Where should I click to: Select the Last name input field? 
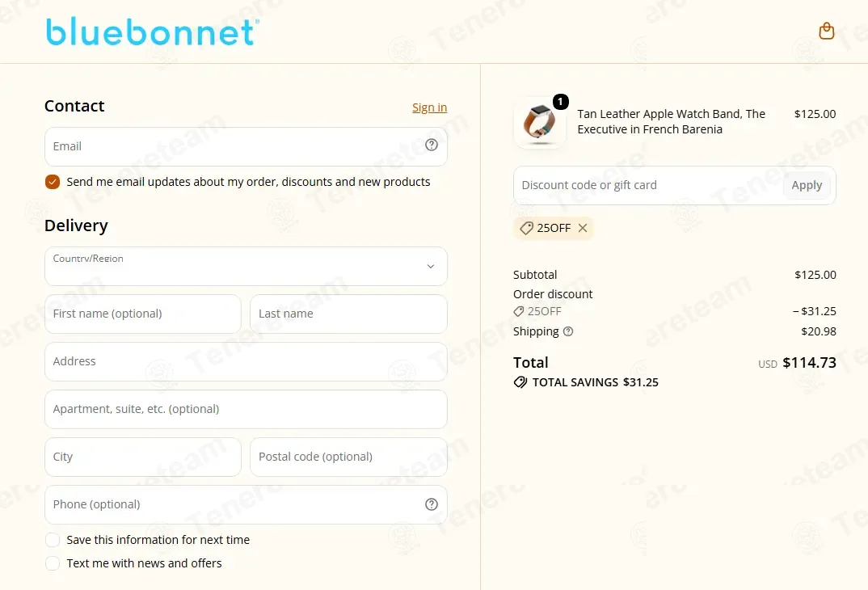click(349, 314)
